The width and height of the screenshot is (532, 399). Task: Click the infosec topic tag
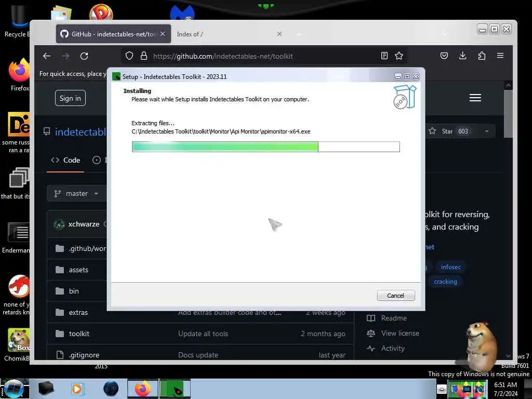450,267
